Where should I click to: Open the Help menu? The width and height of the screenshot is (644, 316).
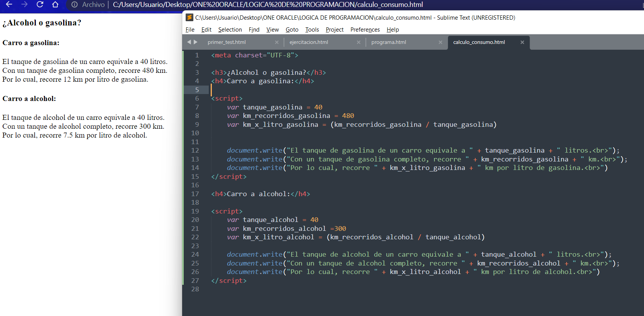pos(392,30)
